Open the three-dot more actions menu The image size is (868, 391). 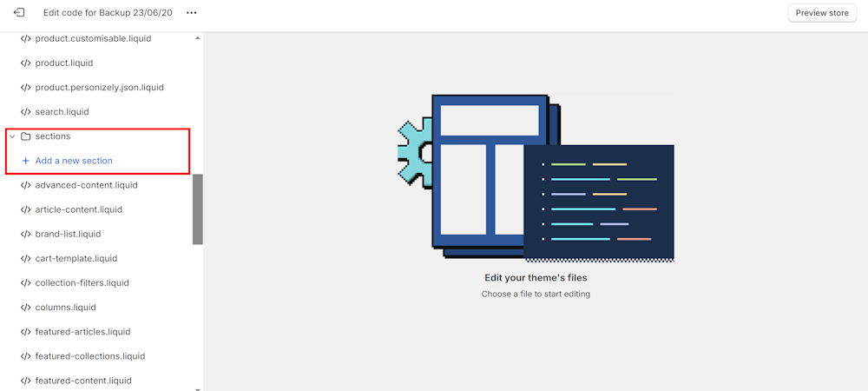[x=192, y=13]
